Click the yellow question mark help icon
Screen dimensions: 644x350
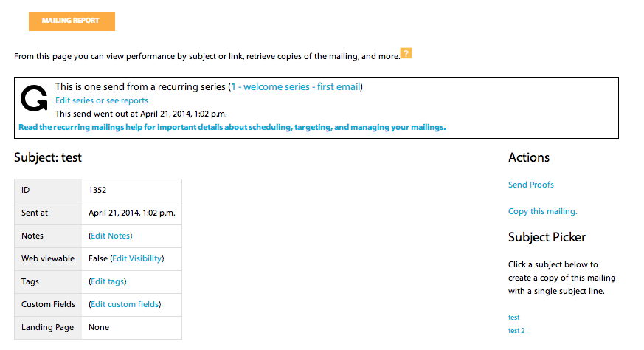[406, 53]
